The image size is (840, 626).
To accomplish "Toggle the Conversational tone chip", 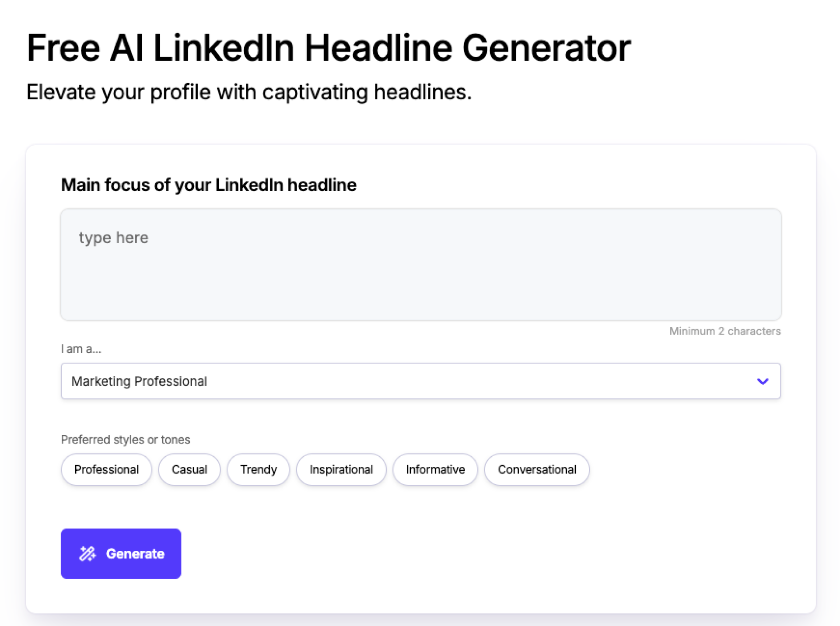I will click(537, 469).
